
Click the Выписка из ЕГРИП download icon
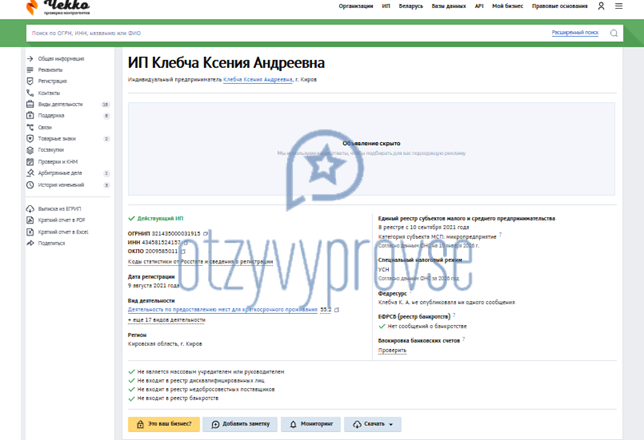[30, 209]
